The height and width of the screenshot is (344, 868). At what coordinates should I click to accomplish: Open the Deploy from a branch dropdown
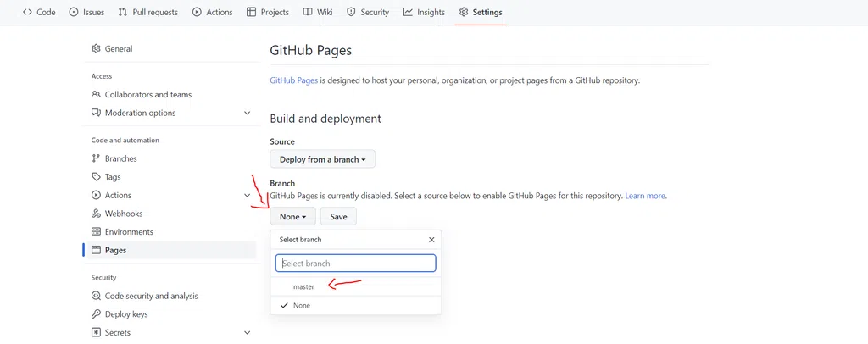[323, 159]
